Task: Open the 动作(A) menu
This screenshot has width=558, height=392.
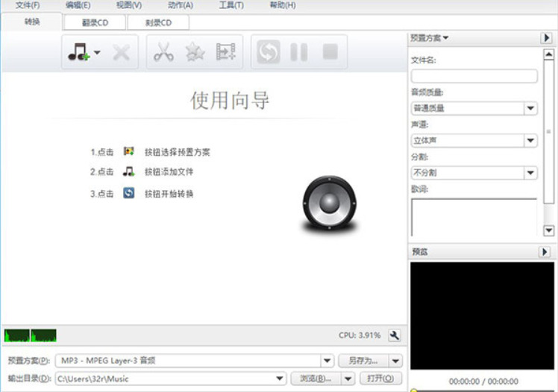Action: click(x=181, y=5)
